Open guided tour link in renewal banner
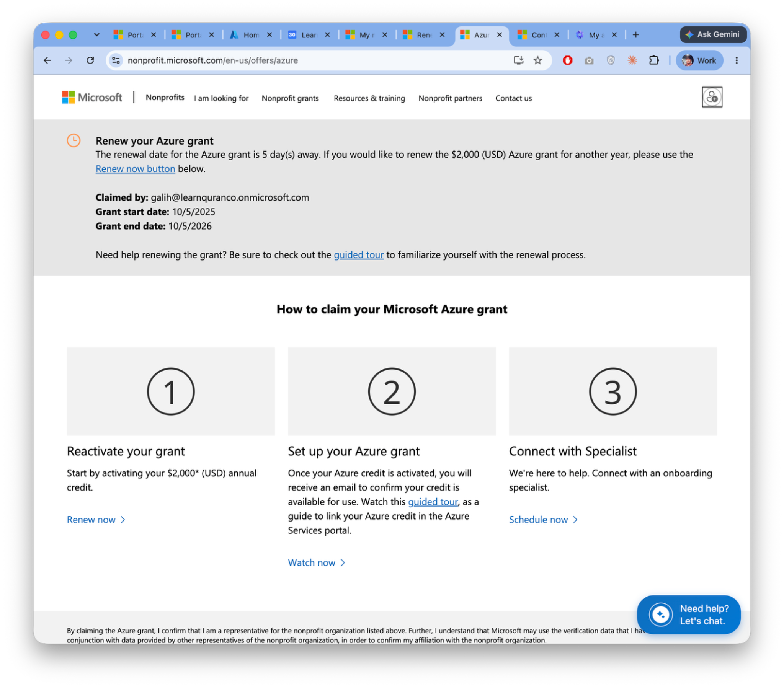This screenshot has height=688, width=784. [x=358, y=254]
